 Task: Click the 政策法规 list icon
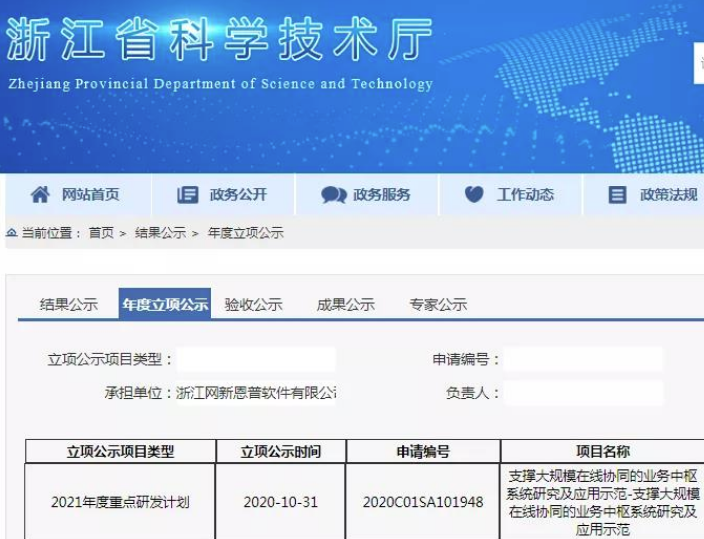coord(618,195)
